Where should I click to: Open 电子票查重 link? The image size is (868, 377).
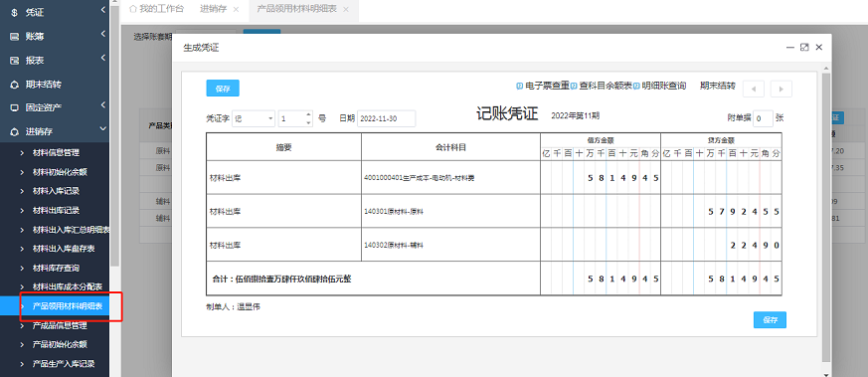point(547,86)
